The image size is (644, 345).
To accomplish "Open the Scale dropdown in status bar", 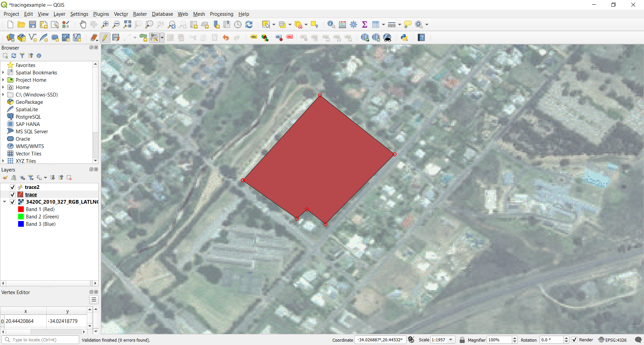I will tap(451, 340).
